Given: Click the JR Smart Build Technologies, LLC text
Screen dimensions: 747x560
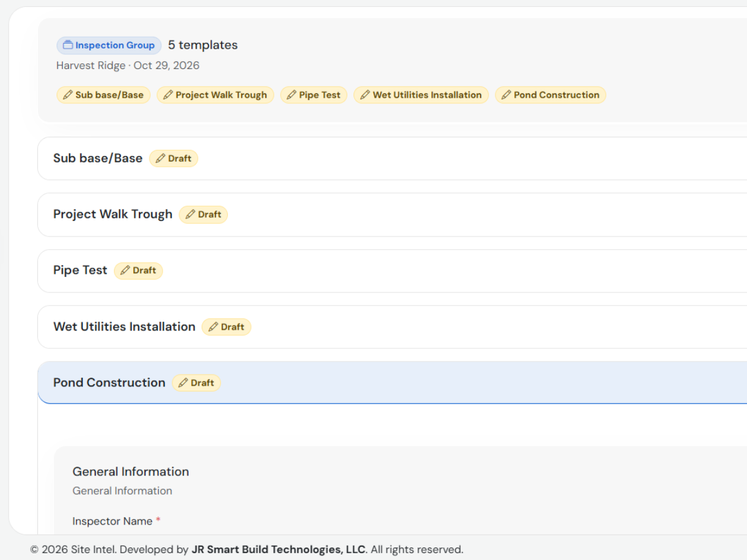Looking at the screenshot, I should coord(278,549).
